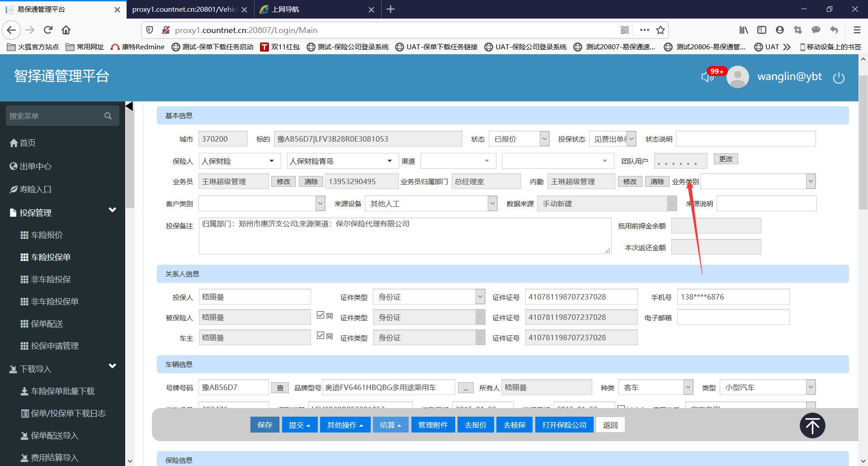Open notifications speaker icon with 99+ badge
Image resolution: width=868 pixels, height=466 pixels.
[x=708, y=76]
